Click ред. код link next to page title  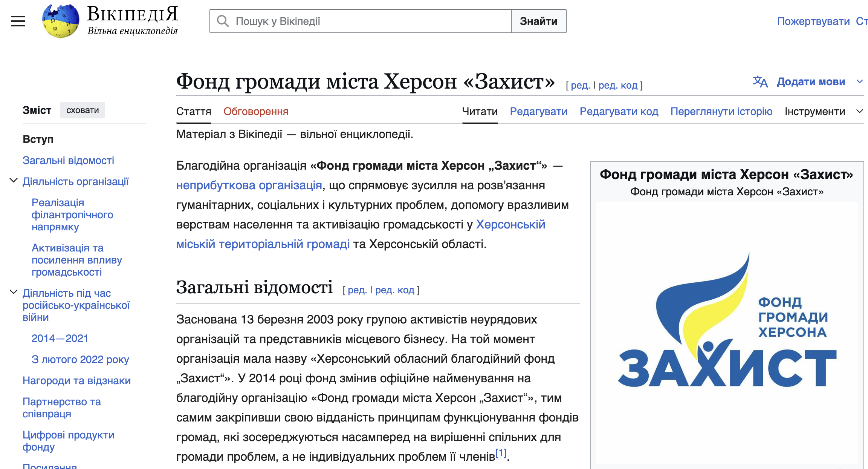[618, 86]
